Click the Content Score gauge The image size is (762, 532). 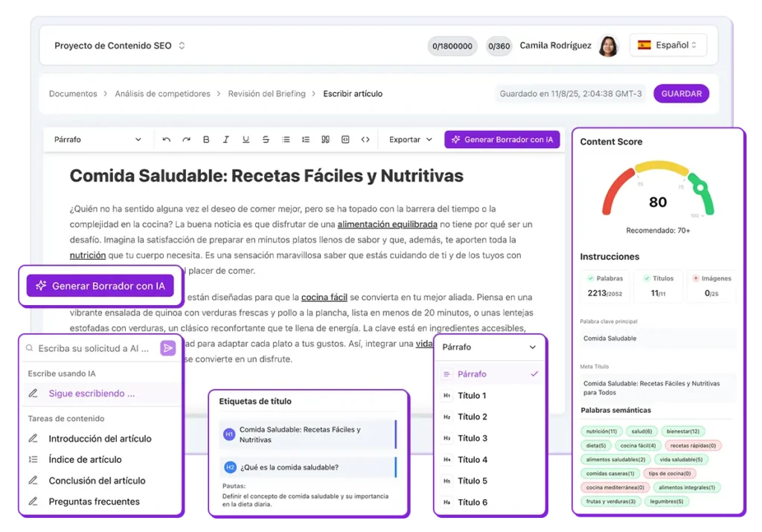pyautogui.click(x=657, y=192)
